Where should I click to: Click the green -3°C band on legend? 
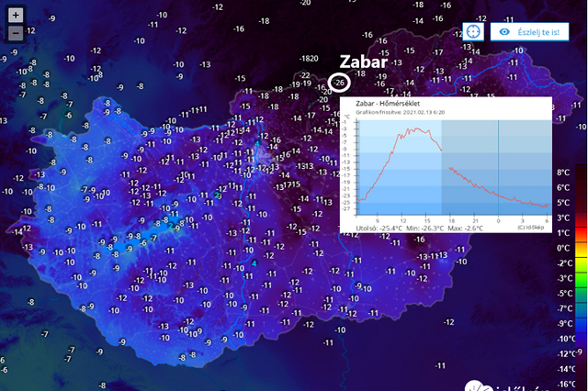[581, 279]
